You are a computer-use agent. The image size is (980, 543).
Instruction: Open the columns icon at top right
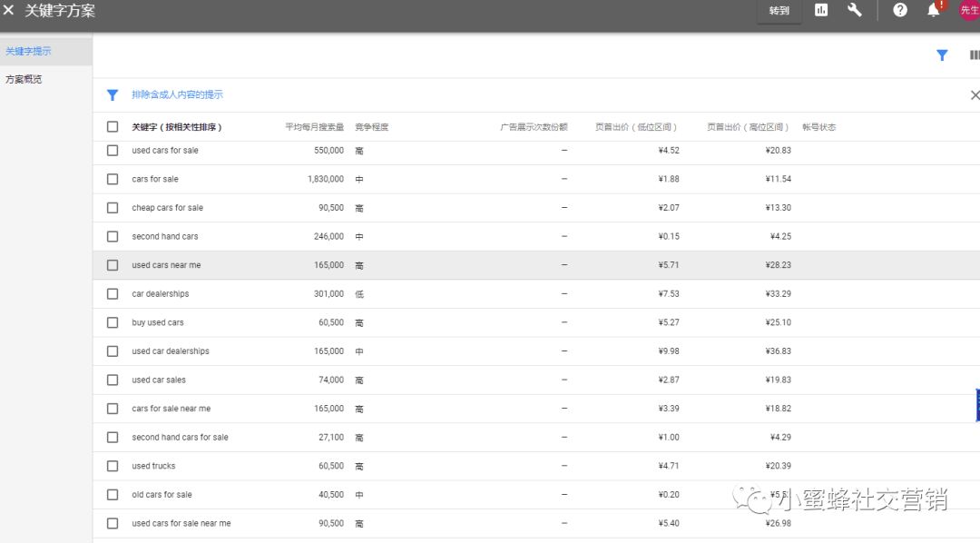coord(975,55)
